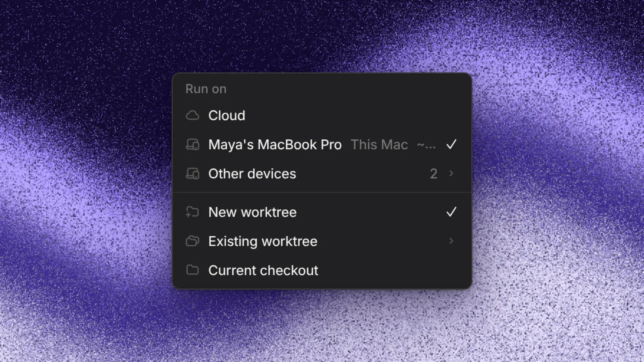Click the folder icon beside Current checkout

point(192,270)
